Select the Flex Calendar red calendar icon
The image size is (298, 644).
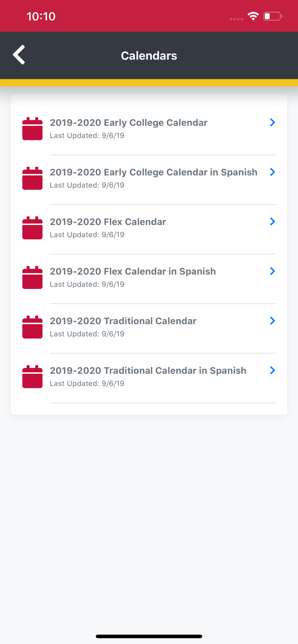coord(32,228)
